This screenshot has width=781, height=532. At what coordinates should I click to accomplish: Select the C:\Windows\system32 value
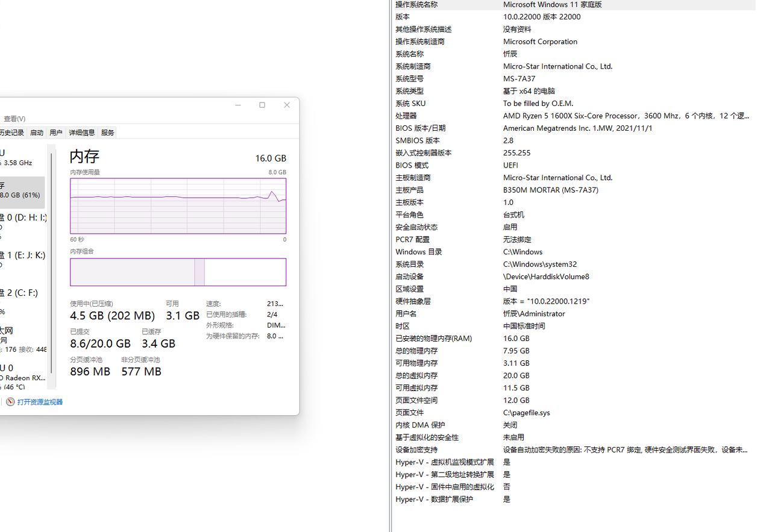point(540,264)
